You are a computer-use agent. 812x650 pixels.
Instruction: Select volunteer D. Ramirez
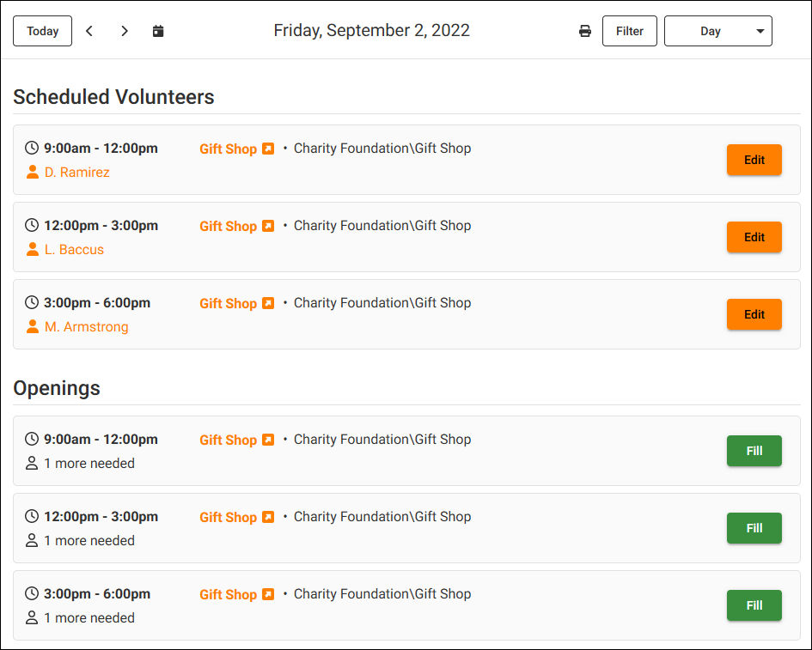[x=76, y=172]
